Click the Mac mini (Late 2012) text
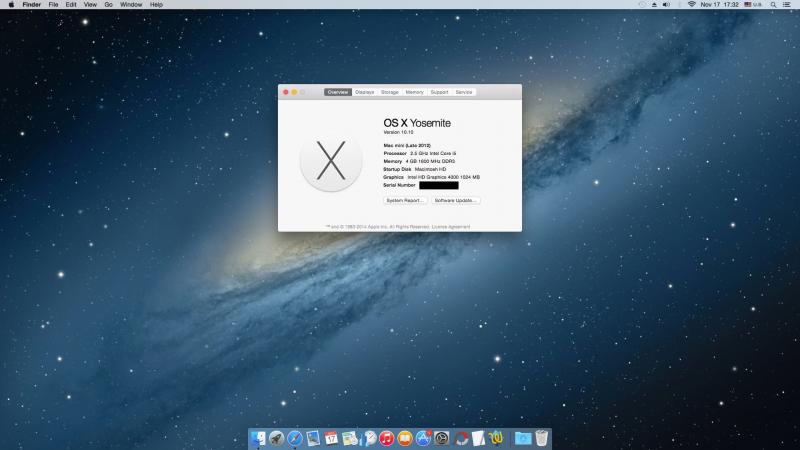Viewport: 800px width, 450px height. pos(407,145)
